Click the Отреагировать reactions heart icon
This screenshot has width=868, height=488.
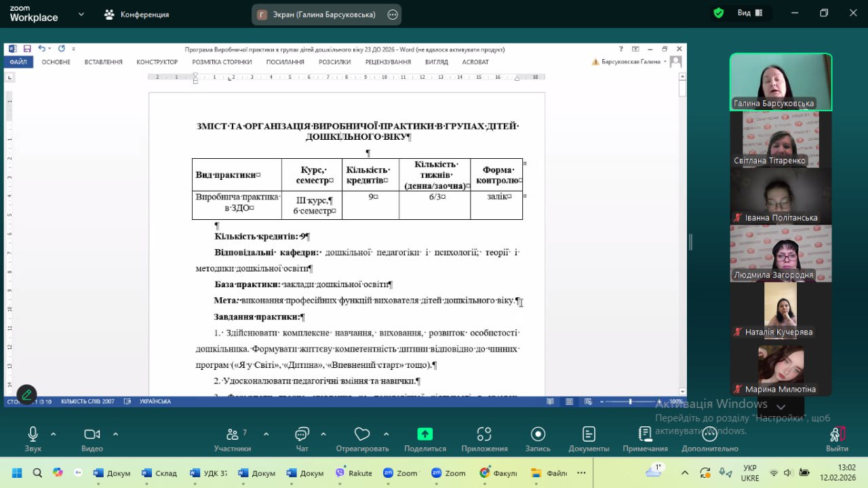(x=362, y=434)
